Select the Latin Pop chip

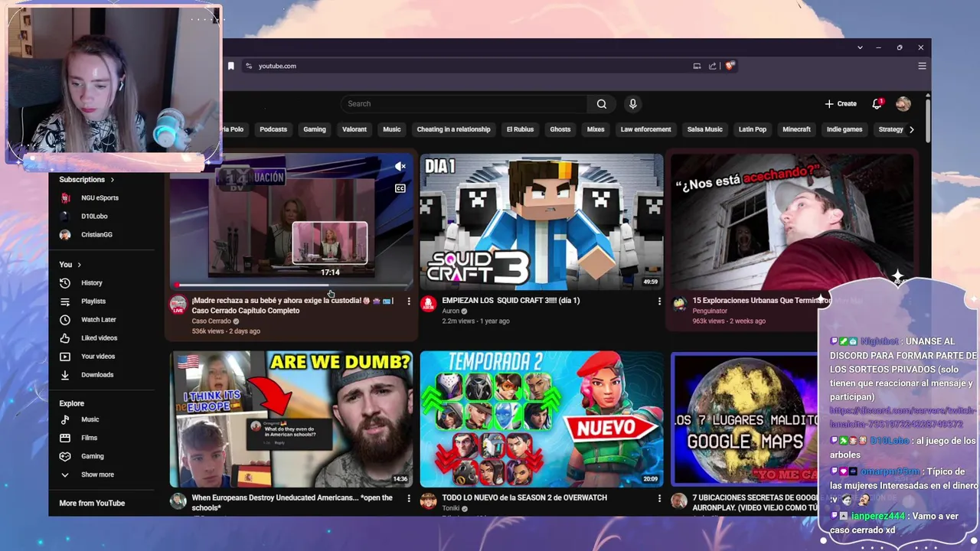pyautogui.click(x=753, y=129)
